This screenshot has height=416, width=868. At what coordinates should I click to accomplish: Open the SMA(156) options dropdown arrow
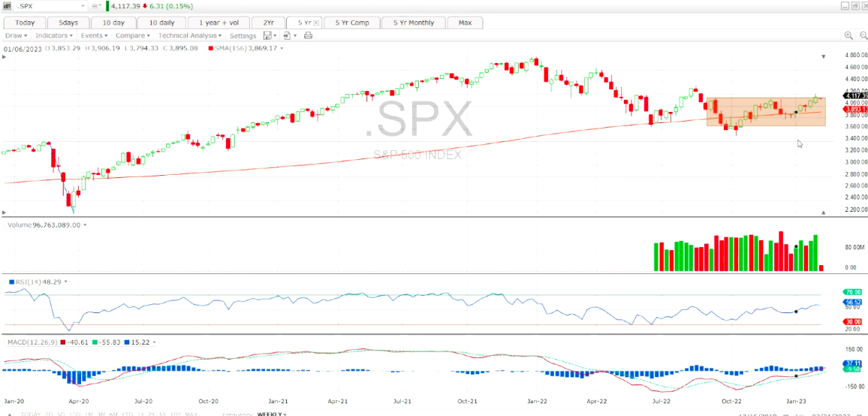tap(282, 49)
